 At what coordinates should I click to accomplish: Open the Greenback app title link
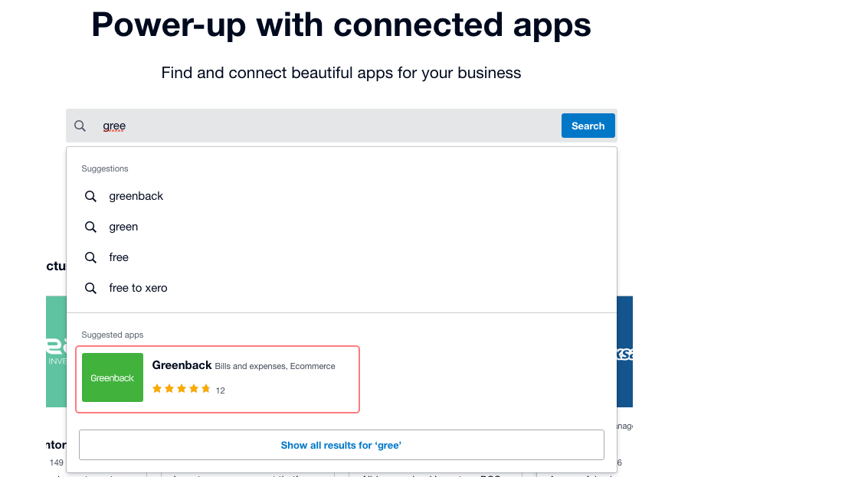click(x=182, y=365)
